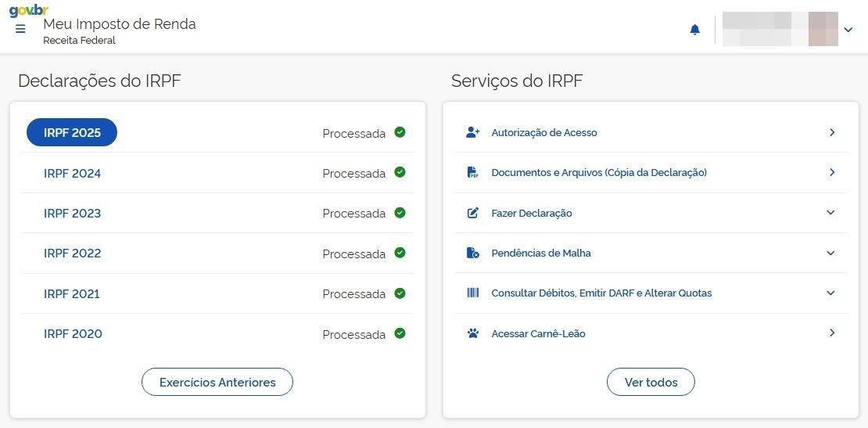Click the Fazer Declaração pencil icon
868x428 pixels.
[472, 213]
